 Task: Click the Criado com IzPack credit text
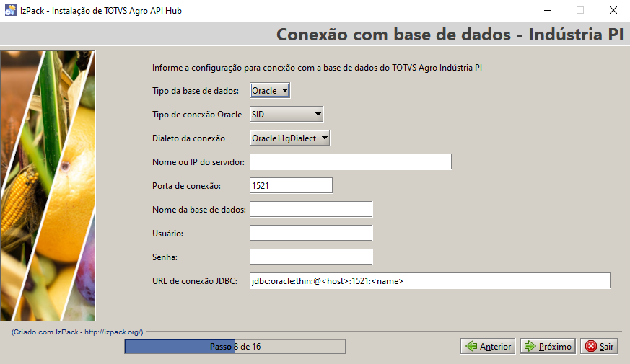[77, 332]
